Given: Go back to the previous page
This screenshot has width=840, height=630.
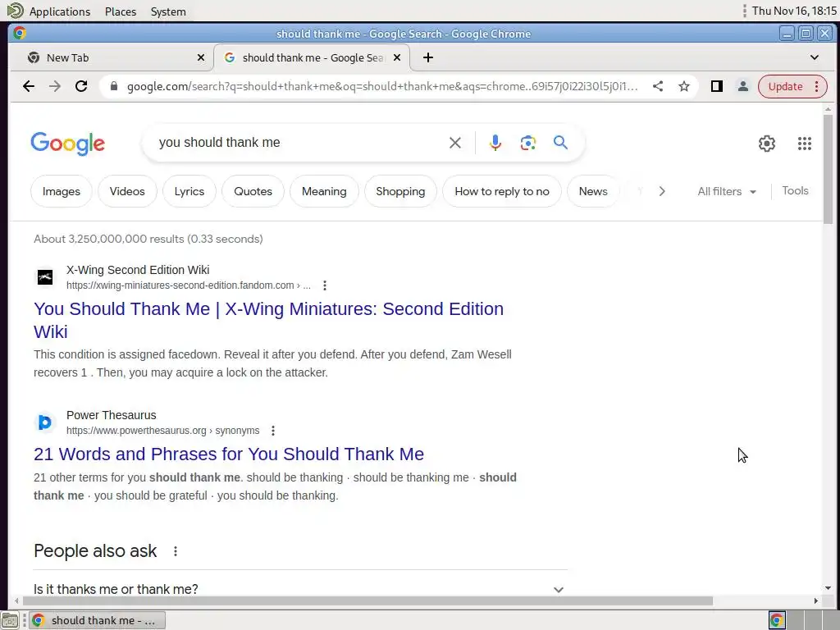Looking at the screenshot, I should click(29, 86).
